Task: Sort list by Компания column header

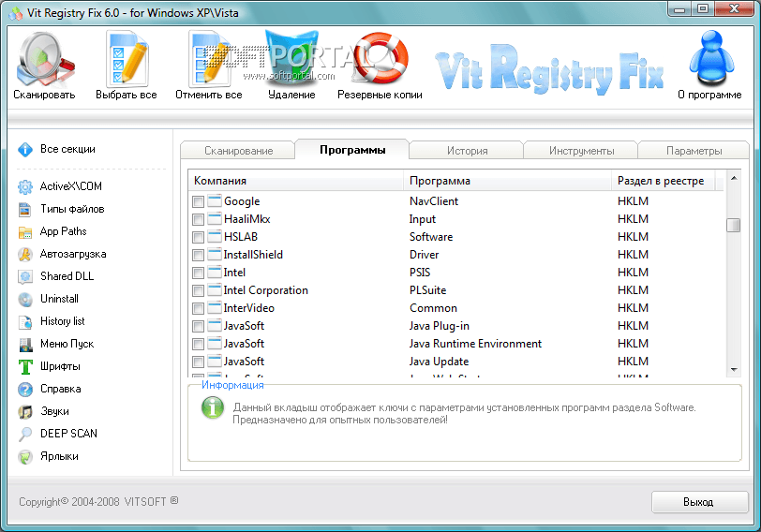Action: [296, 181]
